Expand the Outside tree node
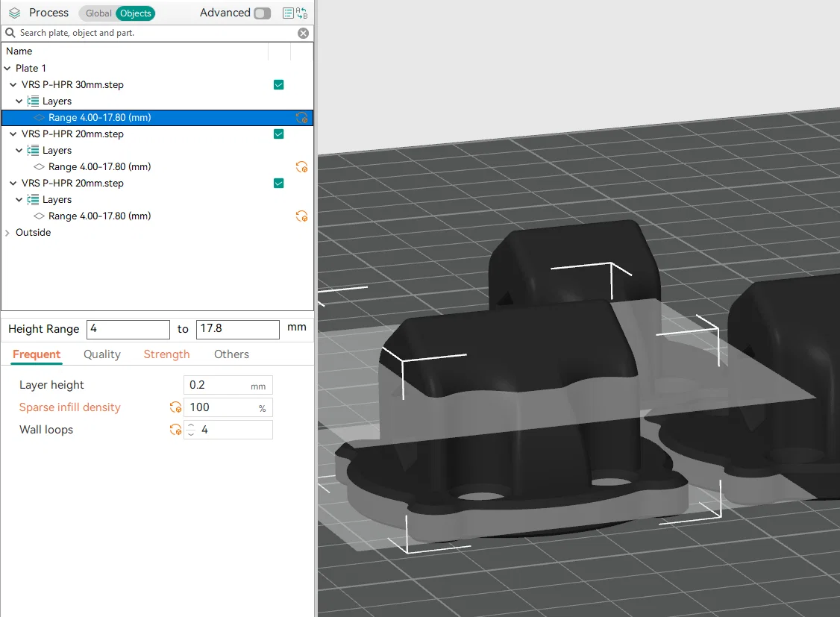The image size is (840, 617). 7,233
